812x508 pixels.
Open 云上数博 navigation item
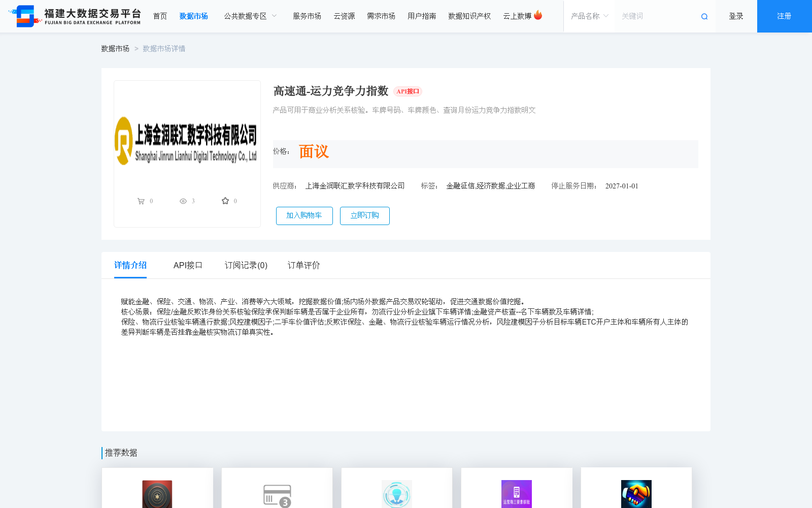click(517, 16)
